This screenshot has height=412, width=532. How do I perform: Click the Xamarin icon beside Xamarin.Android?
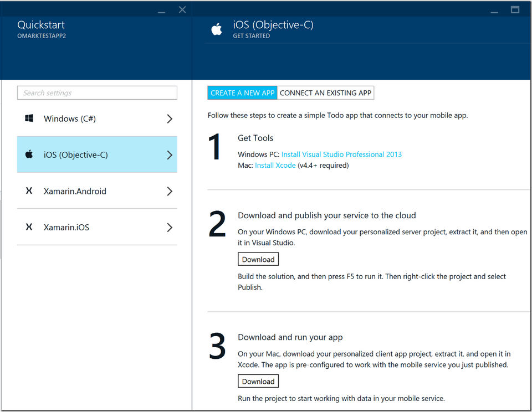(x=29, y=190)
